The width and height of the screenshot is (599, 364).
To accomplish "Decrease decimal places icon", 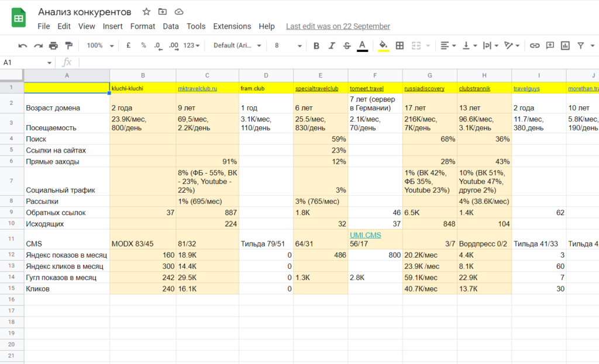I will [x=158, y=46].
